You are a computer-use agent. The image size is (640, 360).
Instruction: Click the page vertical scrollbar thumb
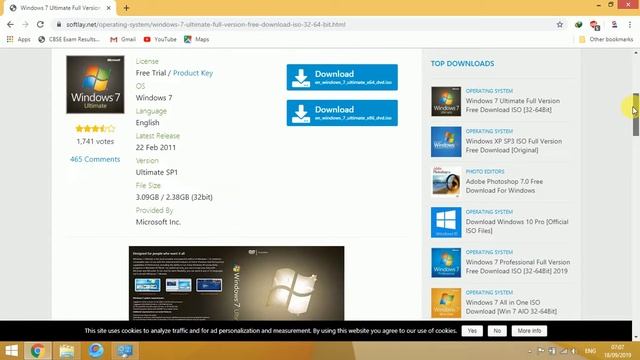pos(636,115)
